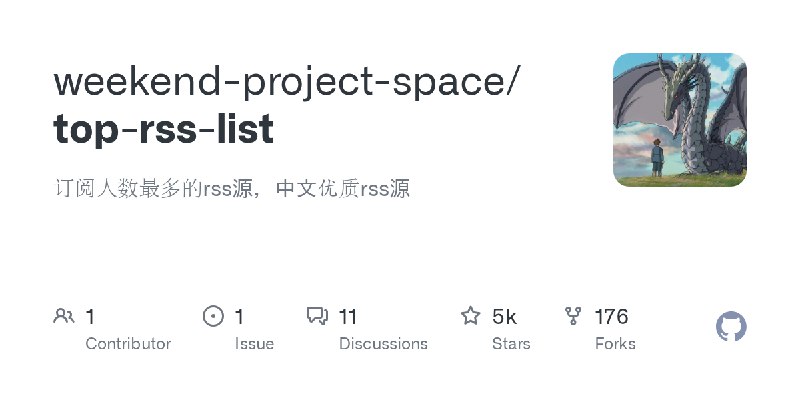Click the contributors people icon
The width and height of the screenshot is (800, 400).
[x=64, y=316]
